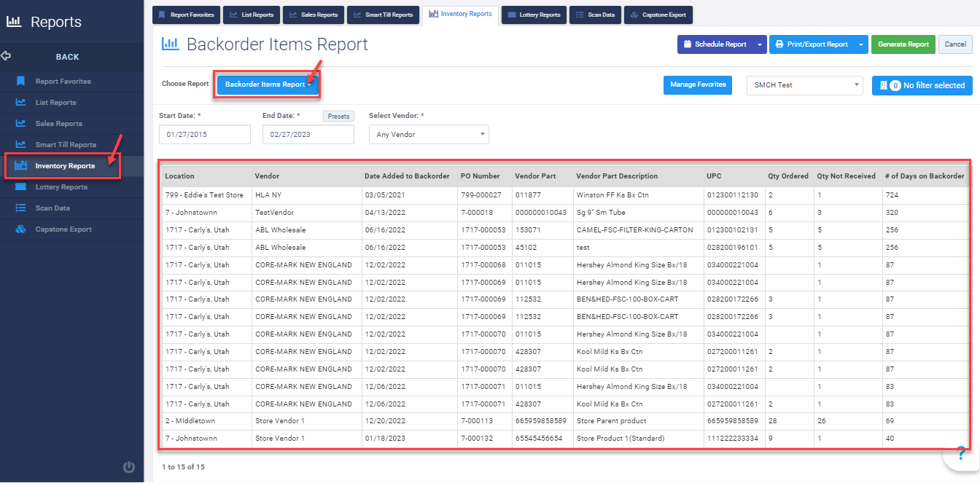The image size is (980, 483).
Task: Click the Reports bar chart logo icon
Action: click(x=14, y=22)
